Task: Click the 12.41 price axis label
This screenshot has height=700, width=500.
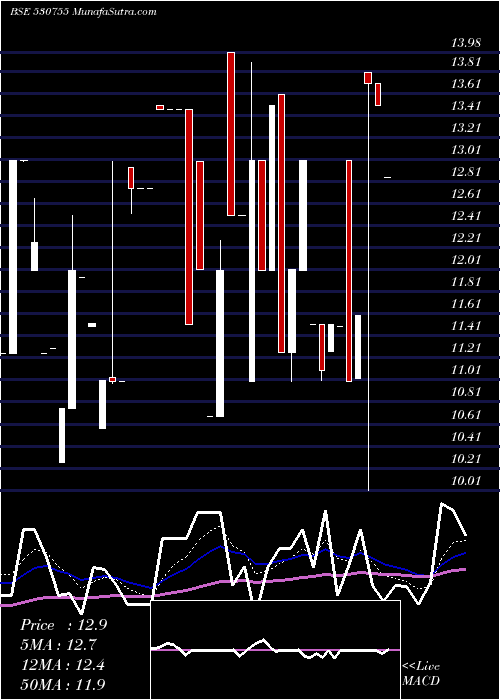Action: tap(467, 216)
